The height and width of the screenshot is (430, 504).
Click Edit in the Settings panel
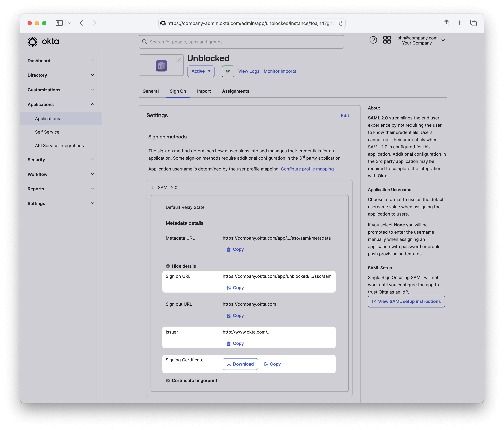[345, 115]
